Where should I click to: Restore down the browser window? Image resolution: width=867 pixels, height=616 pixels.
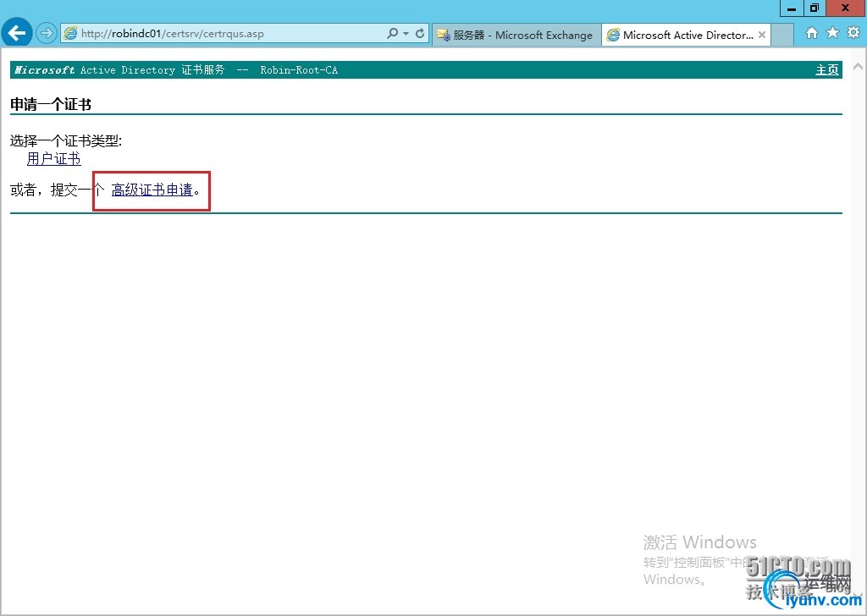tap(815, 8)
